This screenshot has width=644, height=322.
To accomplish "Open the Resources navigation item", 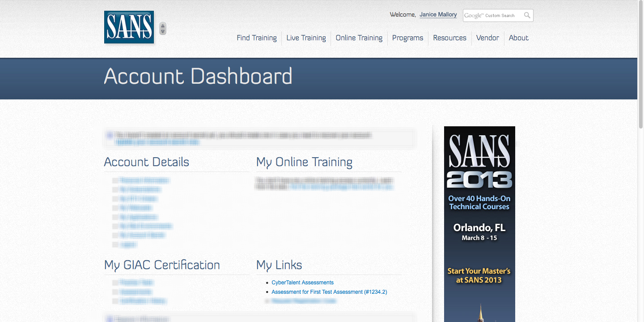I will click(449, 38).
